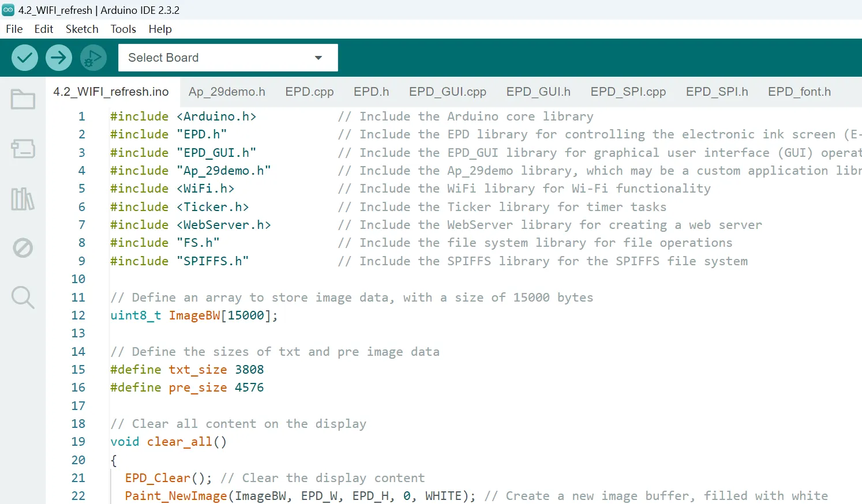This screenshot has width=862, height=504.
Task: Switch to the EPD.cpp tab
Action: [310, 92]
